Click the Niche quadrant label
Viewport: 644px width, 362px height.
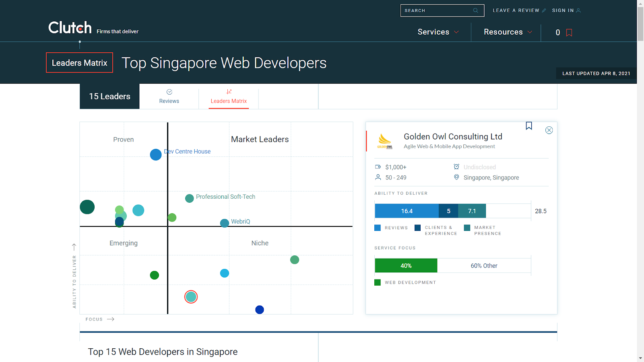pyautogui.click(x=260, y=243)
